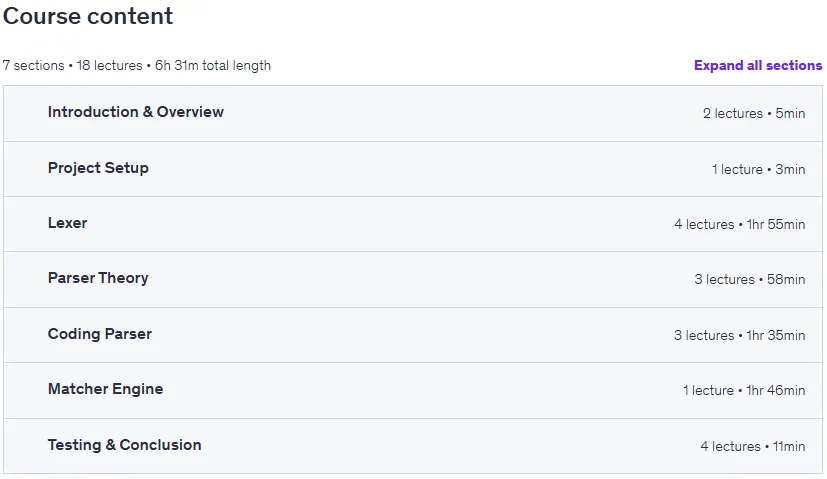Click the '1 lecture • 3min' label
The width and height of the screenshot is (827, 479).
click(758, 169)
